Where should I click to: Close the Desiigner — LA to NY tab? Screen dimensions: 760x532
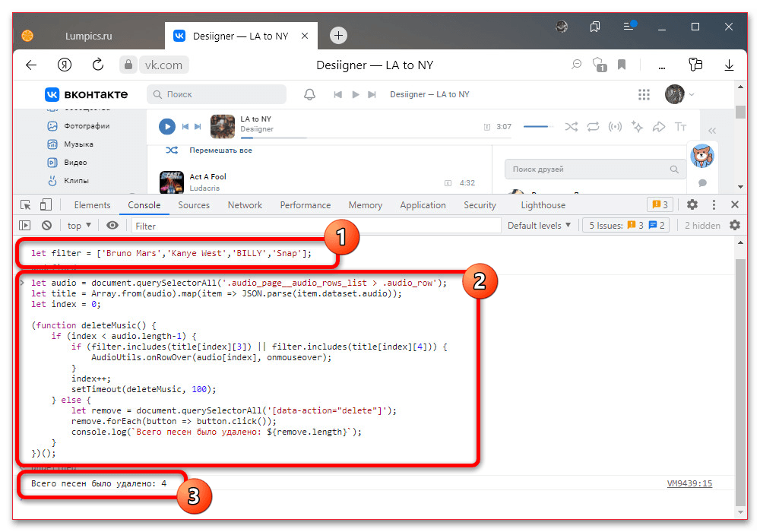[305, 36]
